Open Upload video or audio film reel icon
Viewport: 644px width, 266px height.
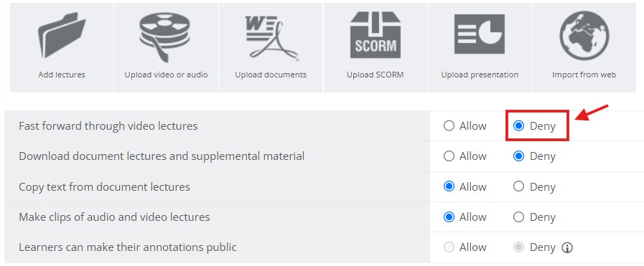(164, 37)
